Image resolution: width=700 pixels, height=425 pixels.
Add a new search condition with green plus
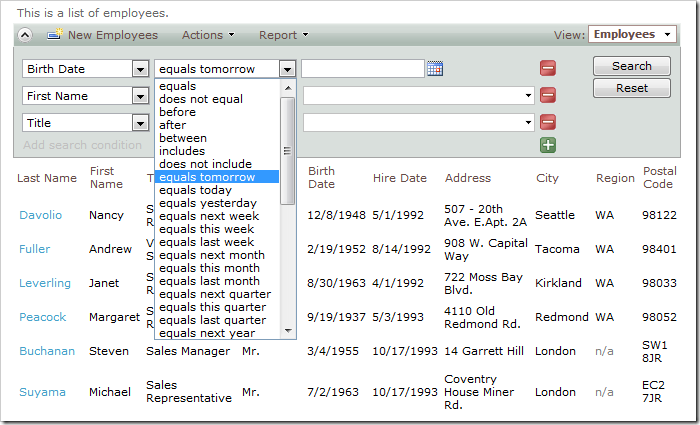pos(548,145)
